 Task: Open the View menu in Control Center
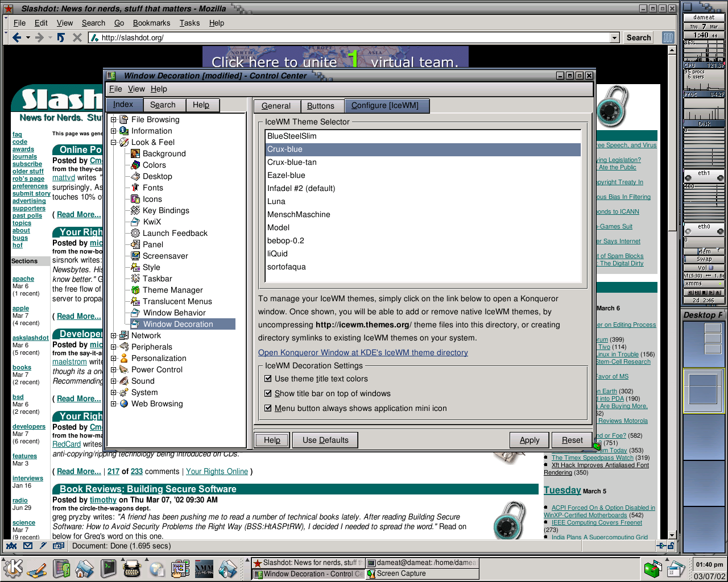coord(136,89)
